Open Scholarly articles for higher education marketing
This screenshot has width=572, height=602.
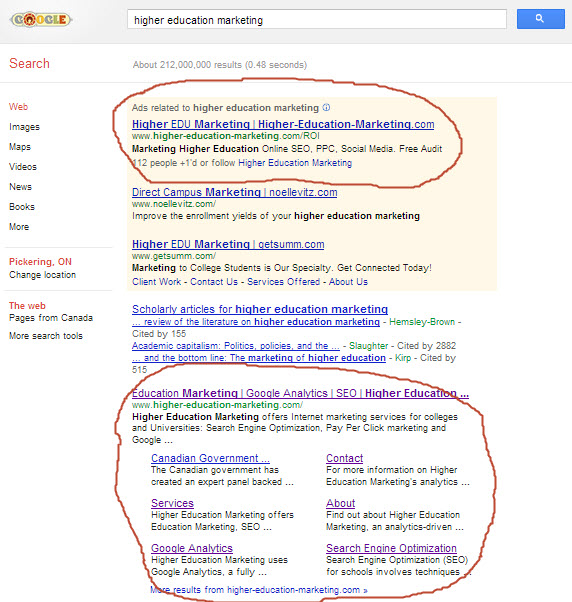[x=260, y=309]
